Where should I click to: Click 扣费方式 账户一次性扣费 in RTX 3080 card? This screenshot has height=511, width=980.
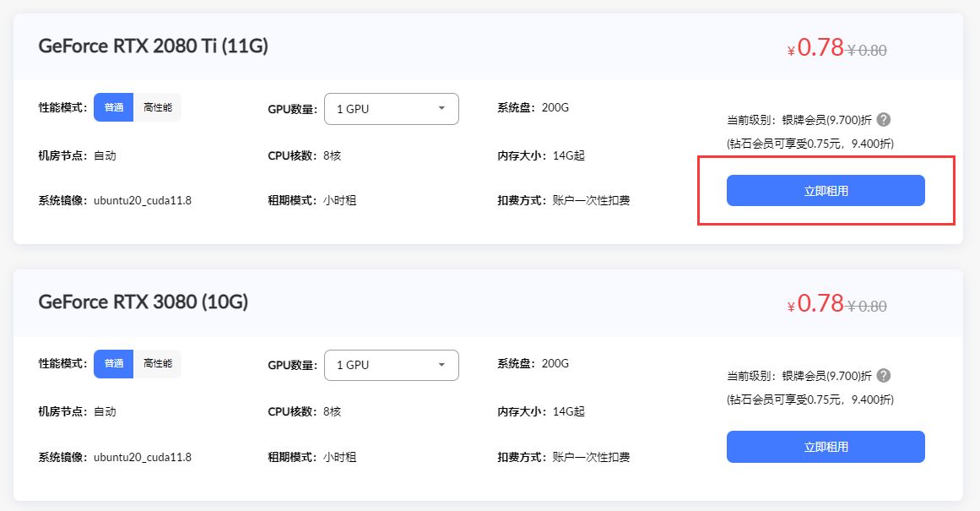point(564,457)
